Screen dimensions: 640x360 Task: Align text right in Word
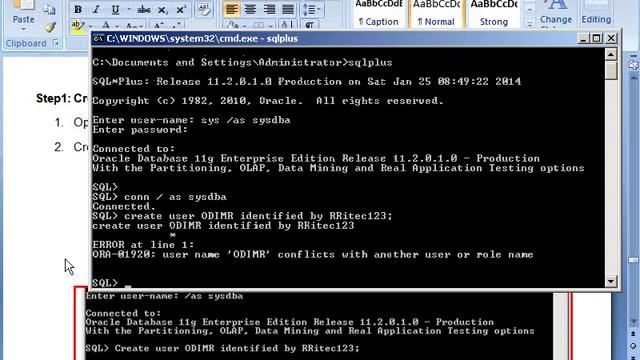click(x=269, y=9)
